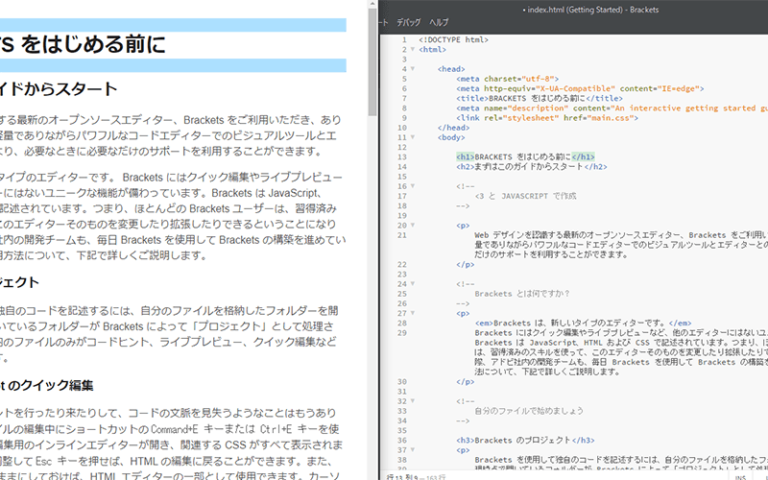Fold the <p> block on line 37
Image resolution: width=768 pixels, height=480 pixels.
pos(413,450)
